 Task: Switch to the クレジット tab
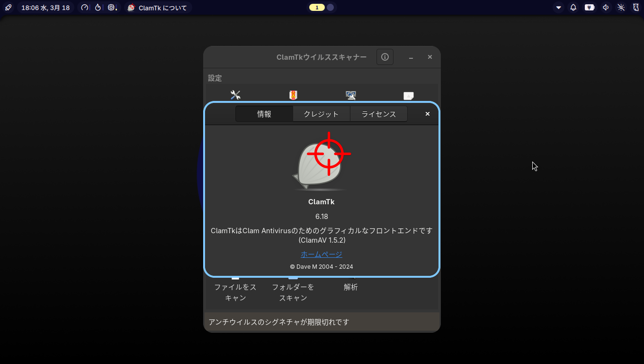click(322, 114)
